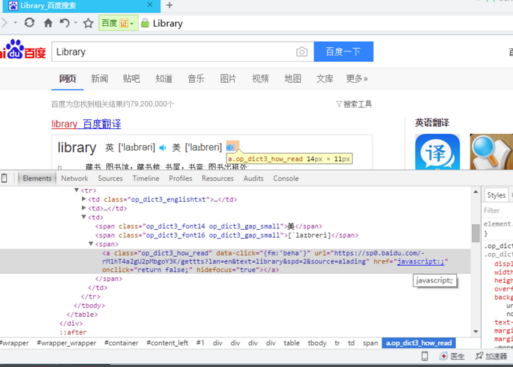Select #container in the breadcrumb bar
The height and width of the screenshot is (367, 513).
[x=121, y=343]
